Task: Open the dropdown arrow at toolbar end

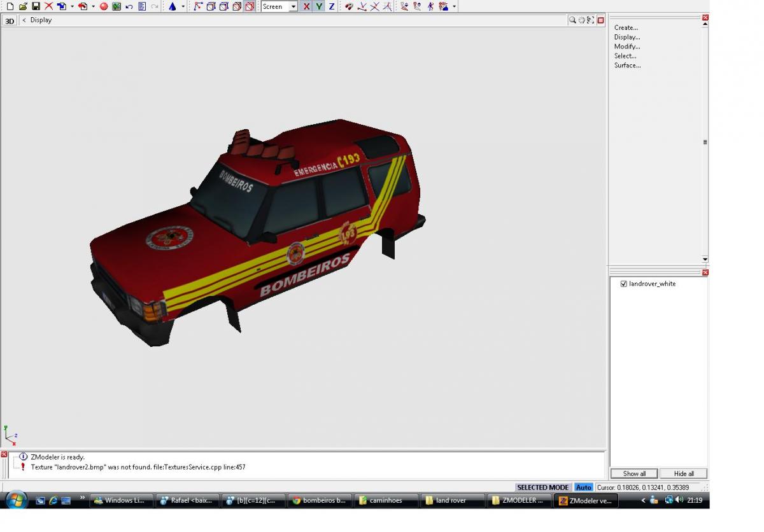Action: coord(454,6)
